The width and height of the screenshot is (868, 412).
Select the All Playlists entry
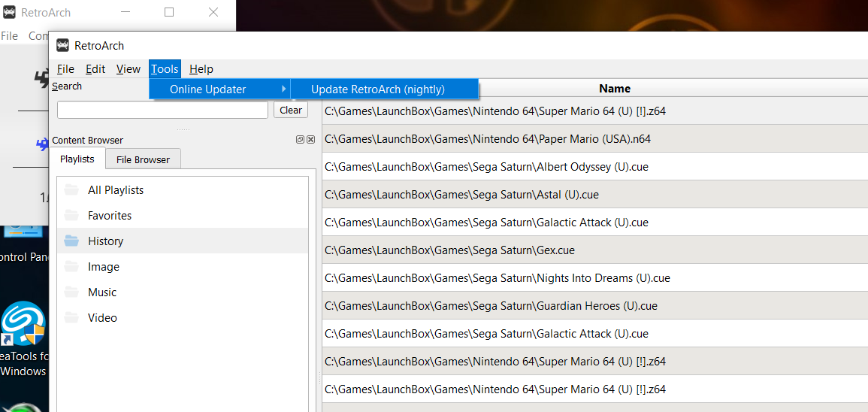click(183, 190)
